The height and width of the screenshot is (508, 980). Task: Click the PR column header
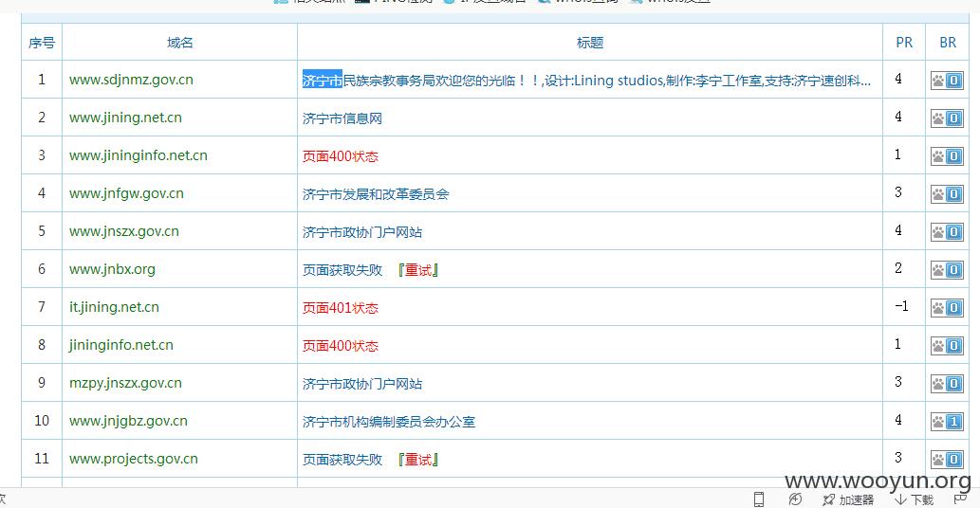coord(904,43)
